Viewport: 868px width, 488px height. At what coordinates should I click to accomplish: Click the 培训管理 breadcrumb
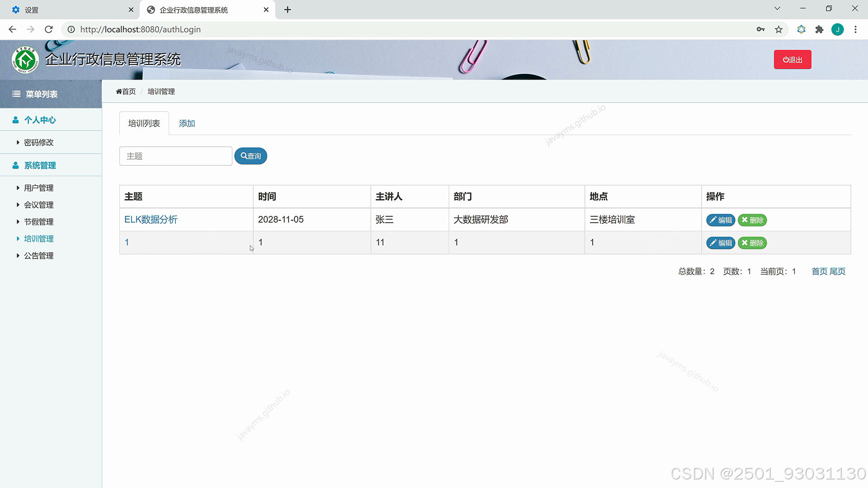coord(161,91)
